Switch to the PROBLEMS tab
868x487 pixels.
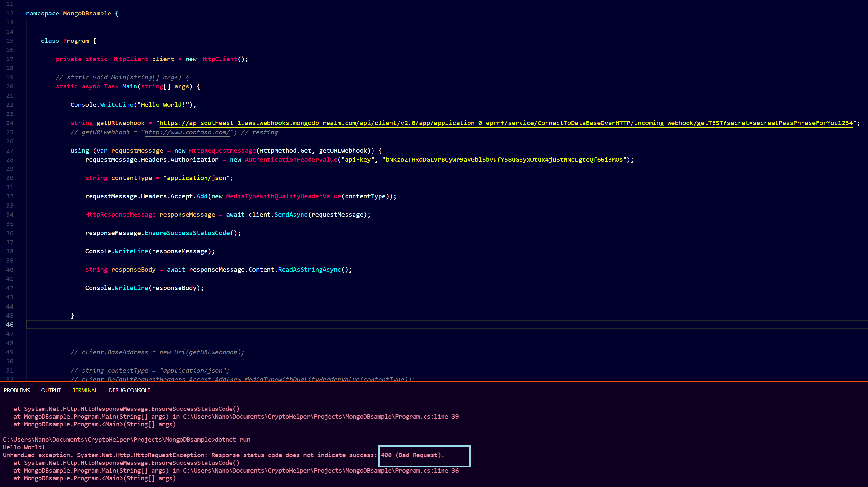tap(17, 390)
